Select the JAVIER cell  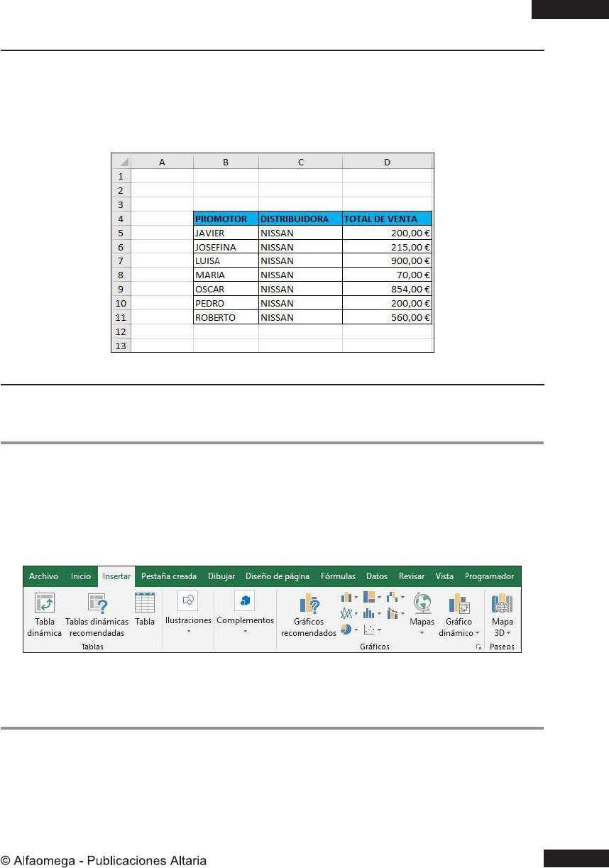[x=226, y=233]
